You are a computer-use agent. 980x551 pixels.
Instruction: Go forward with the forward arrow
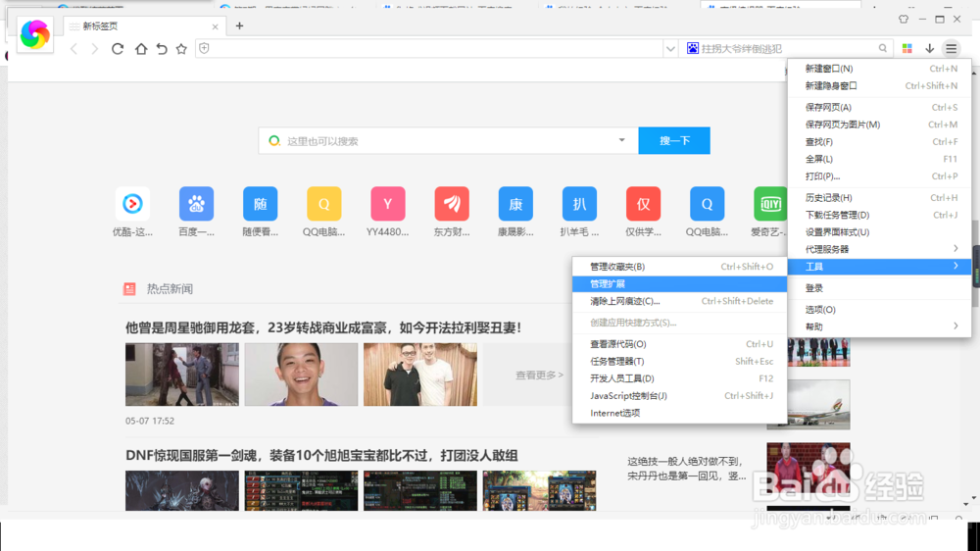coord(94,49)
